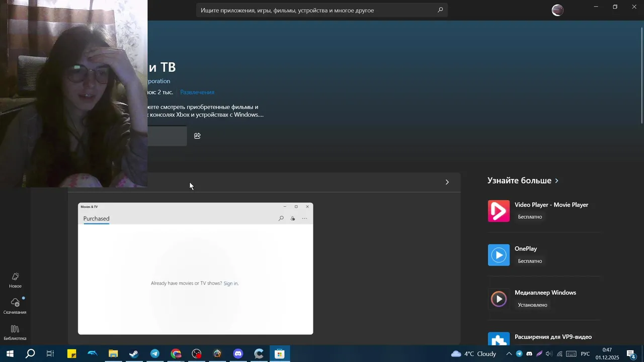Switch the РУС input language indicator
The height and width of the screenshot is (362, 644).
585,354
